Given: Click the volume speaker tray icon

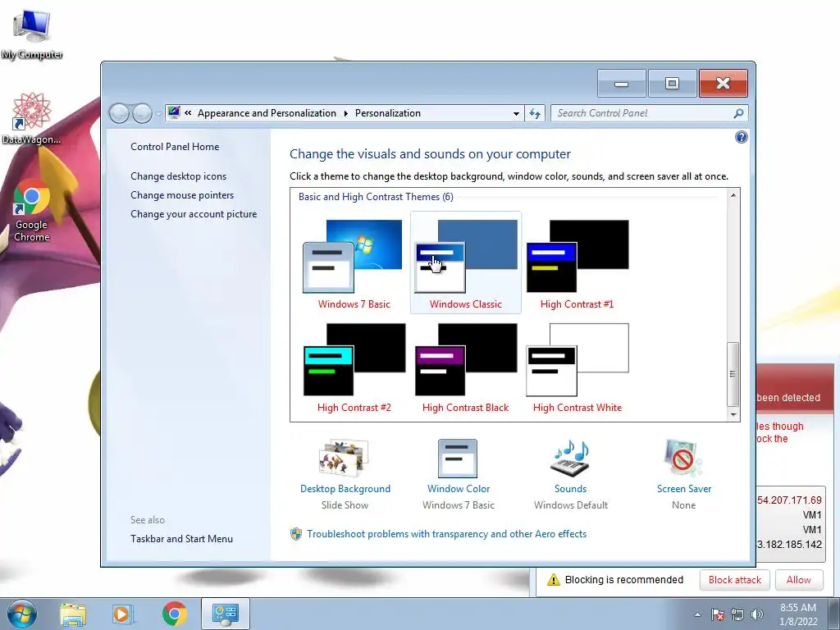Looking at the screenshot, I should (x=756, y=614).
